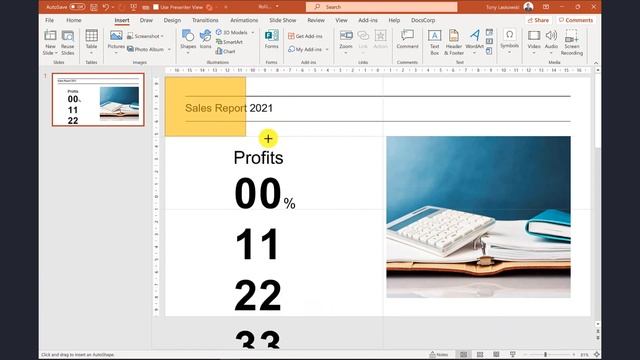Fit slide to current window
The width and height of the screenshot is (640, 360).
(596, 355)
